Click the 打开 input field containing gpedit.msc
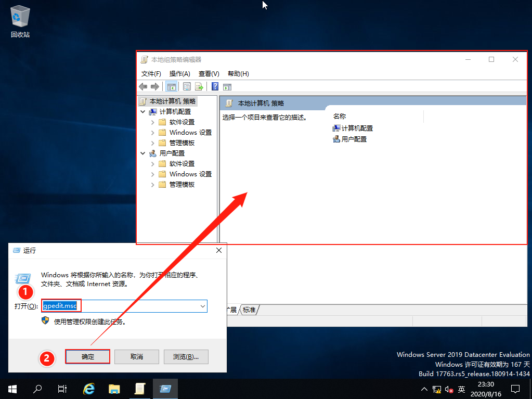Image resolution: width=532 pixels, height=399 pixels. (x=124, y=306)
